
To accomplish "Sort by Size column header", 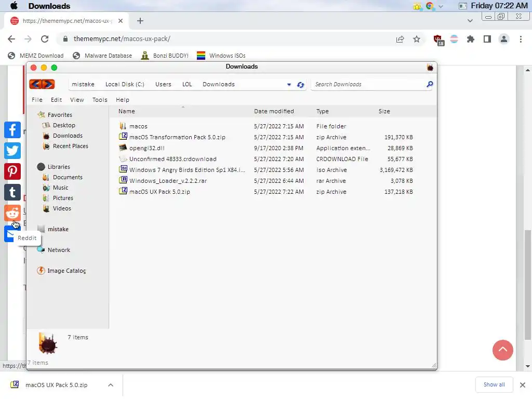I will (384, 111).
